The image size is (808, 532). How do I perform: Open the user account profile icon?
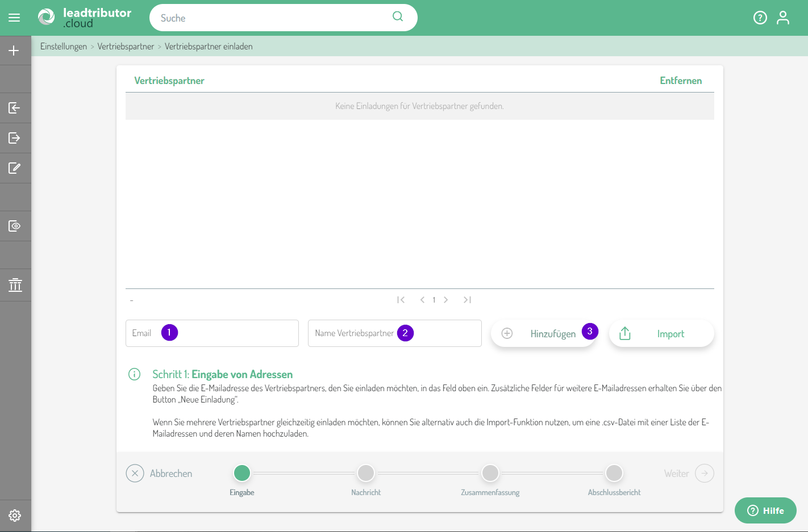point(783,18)
